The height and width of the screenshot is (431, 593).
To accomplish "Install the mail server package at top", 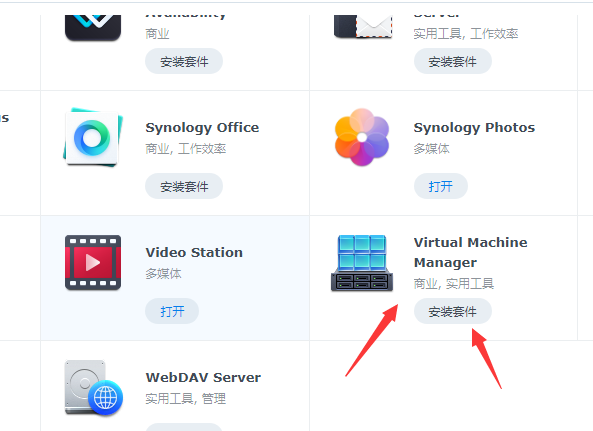I will [453, 61].
